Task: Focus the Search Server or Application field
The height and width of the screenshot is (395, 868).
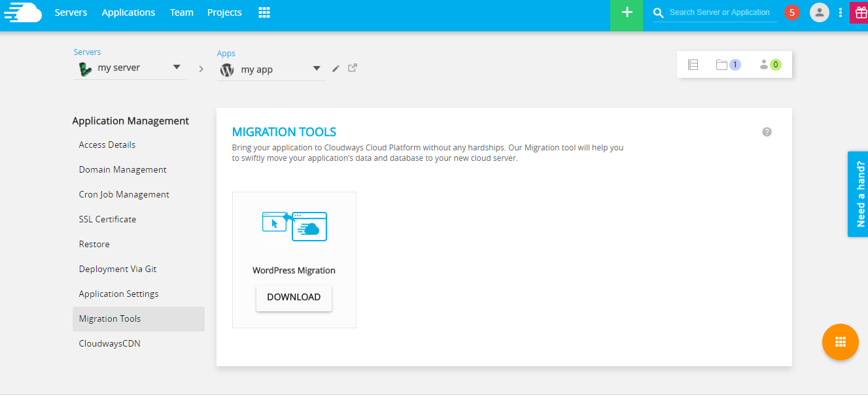Action: tap(722, 12)
